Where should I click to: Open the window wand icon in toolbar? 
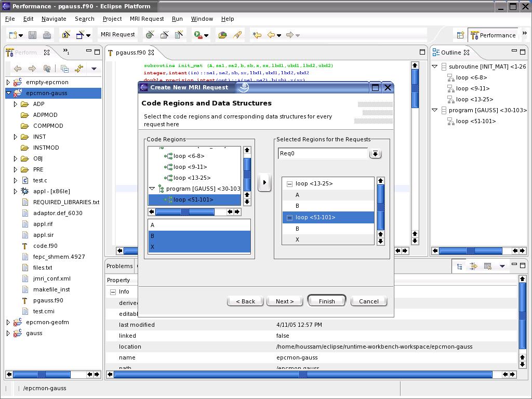coord(81,35)
